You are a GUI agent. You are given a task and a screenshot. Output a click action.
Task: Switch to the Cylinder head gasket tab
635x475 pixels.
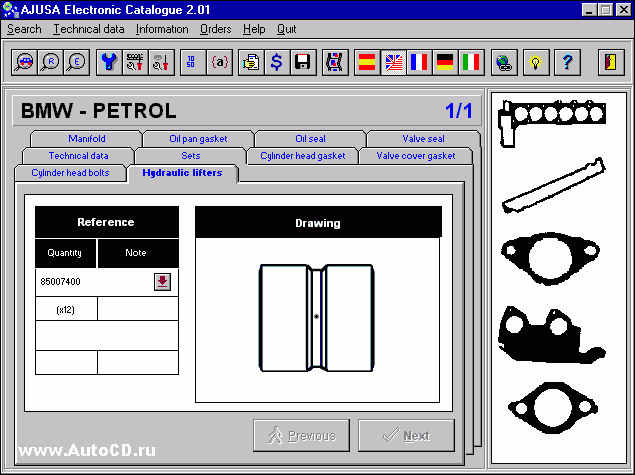click(x=303, y=155)
